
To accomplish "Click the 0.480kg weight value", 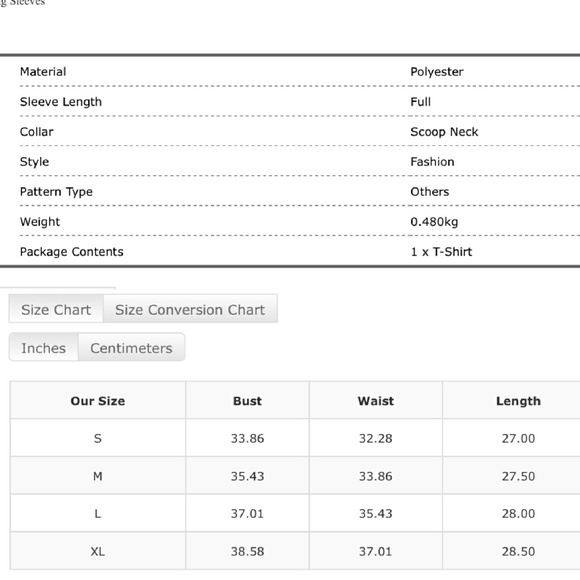I will [x=434, y=222].
